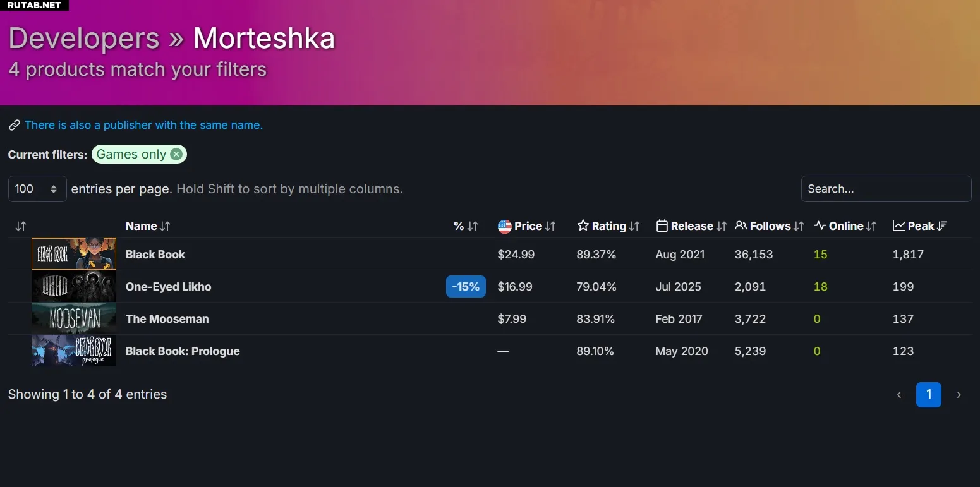The width and height of the screenshot is (980, 487).
Task: Click the online count 18 for One-Eyed Likho
Action: (821, 287)
